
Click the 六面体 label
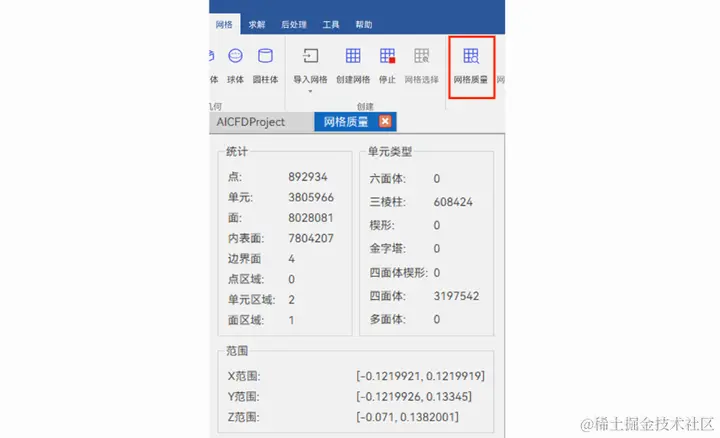point(388,179)
